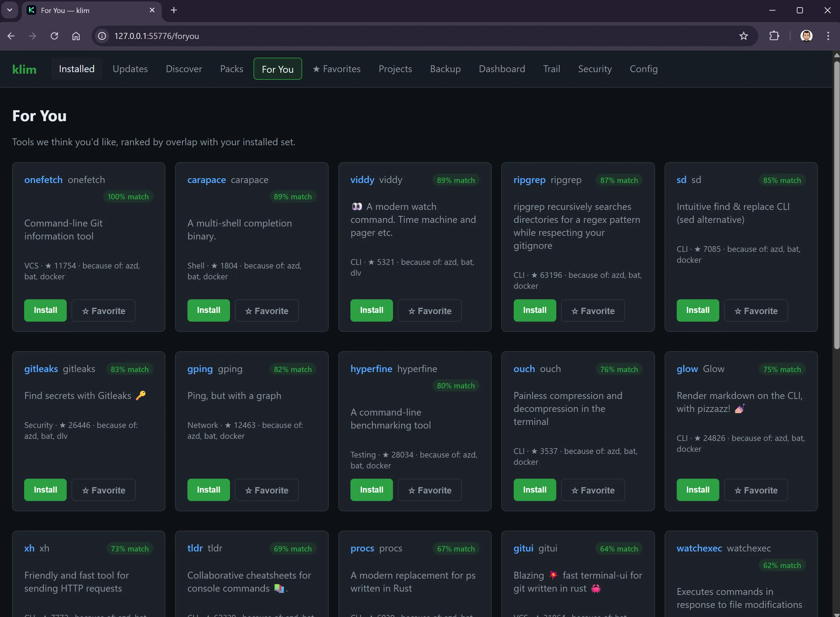Click the klim logo
The width and height of the screenshot is (840, 617).
pos(24,69)
